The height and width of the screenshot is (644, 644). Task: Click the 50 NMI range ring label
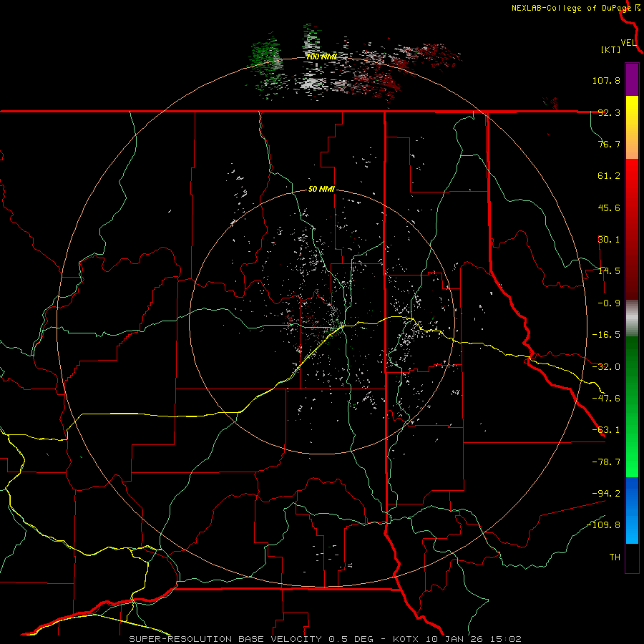point(321,190)
